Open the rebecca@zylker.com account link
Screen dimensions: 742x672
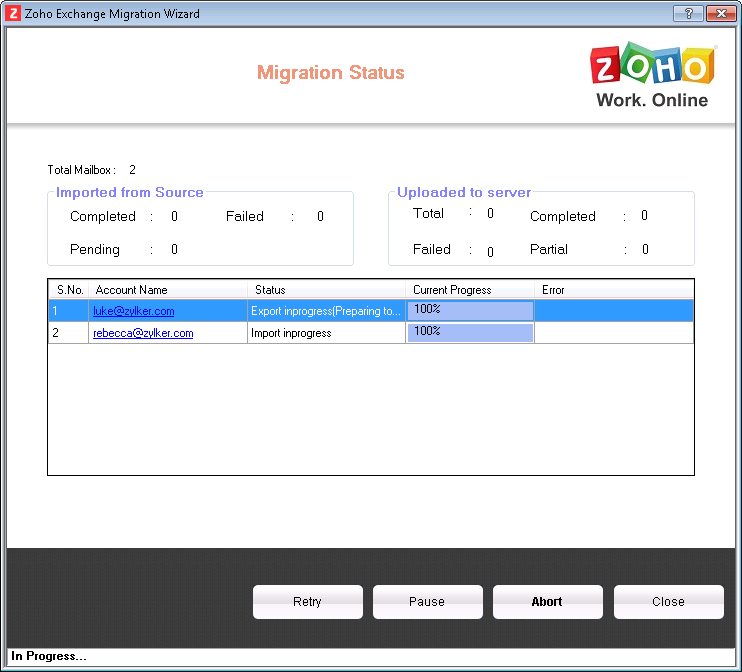143,333
